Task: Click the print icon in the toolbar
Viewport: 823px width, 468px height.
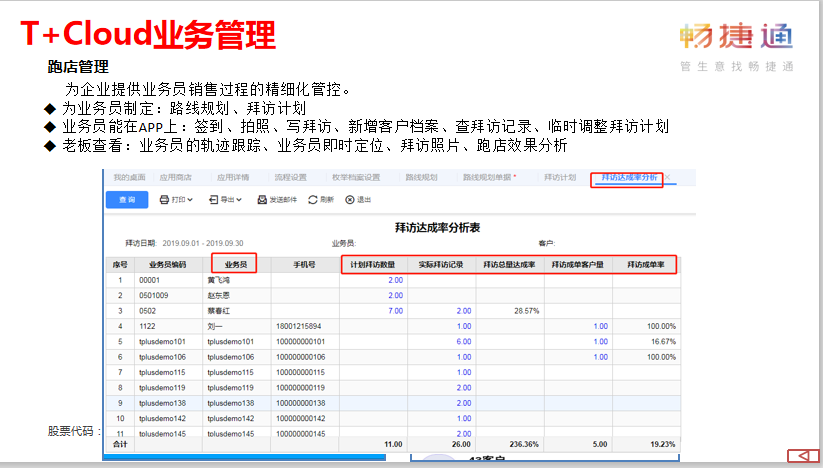Action: (164, 200)
